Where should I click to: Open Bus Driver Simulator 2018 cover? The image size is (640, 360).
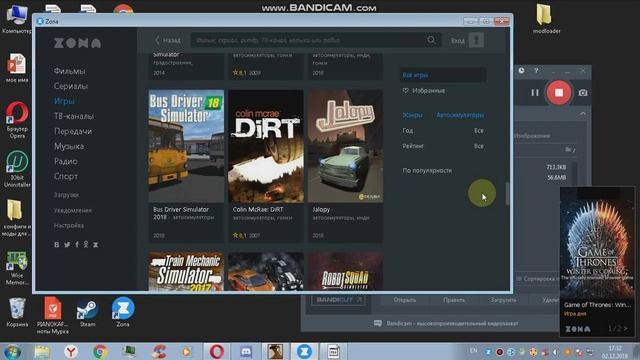pyautogui.click(x=186, y=146)
